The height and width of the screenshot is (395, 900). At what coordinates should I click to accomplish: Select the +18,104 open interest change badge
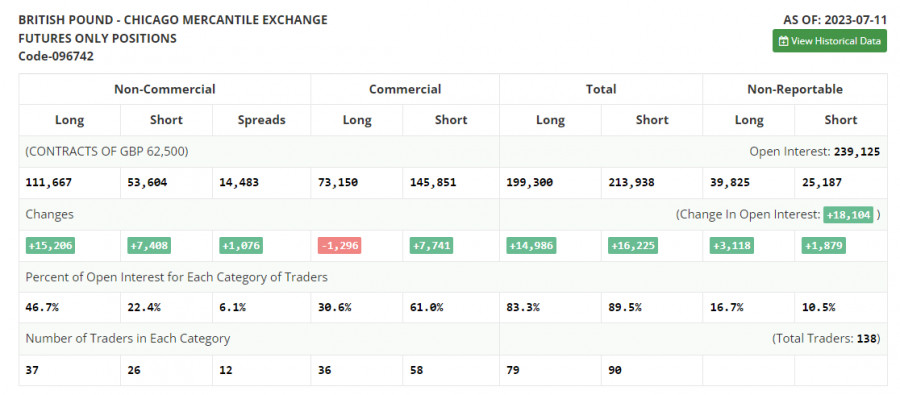848,215
